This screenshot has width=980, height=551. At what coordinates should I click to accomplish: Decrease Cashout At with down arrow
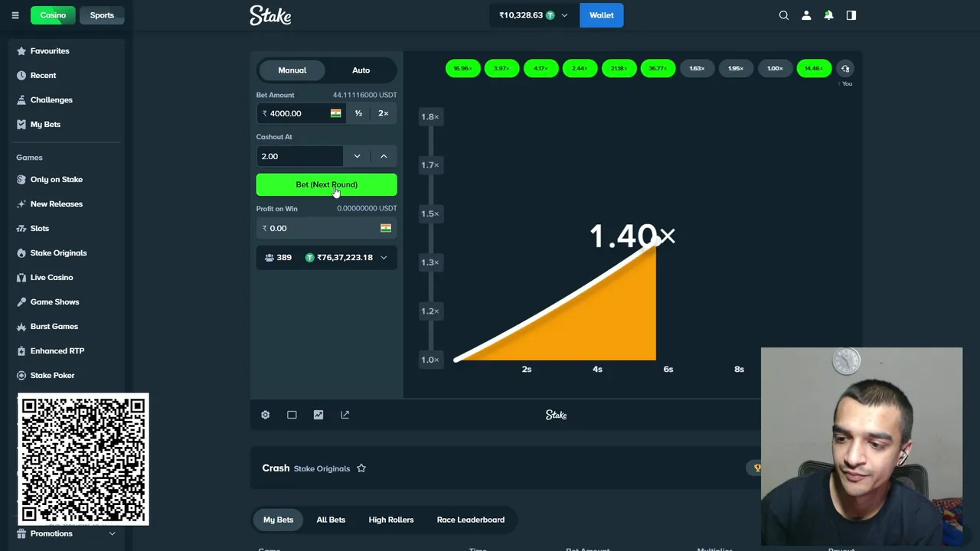[357, 156]
